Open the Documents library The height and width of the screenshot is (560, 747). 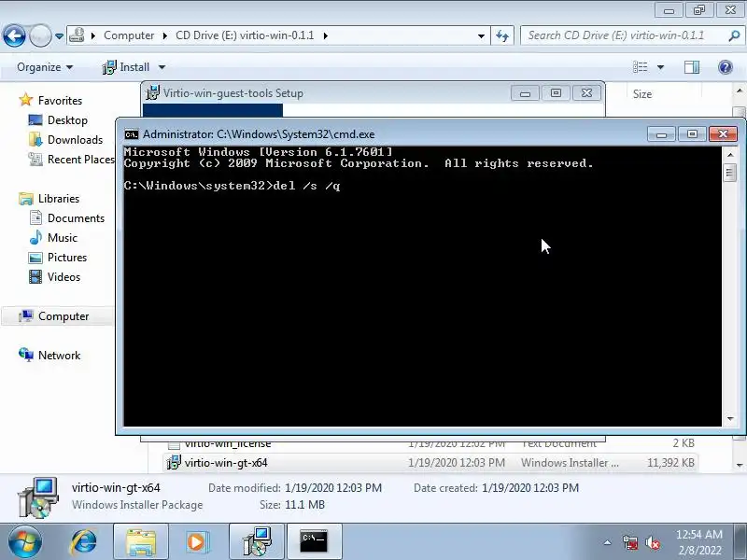[76, 217]
